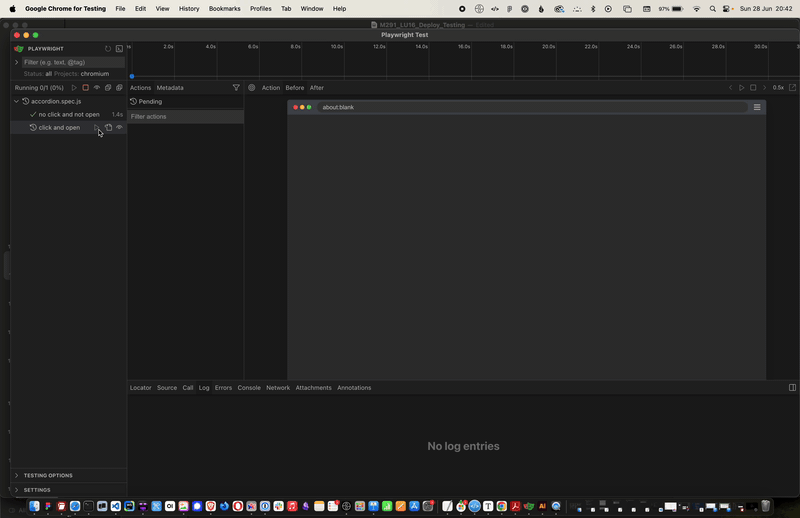Click the Pending action entry
800x518 pixels.
pos(185,102)
